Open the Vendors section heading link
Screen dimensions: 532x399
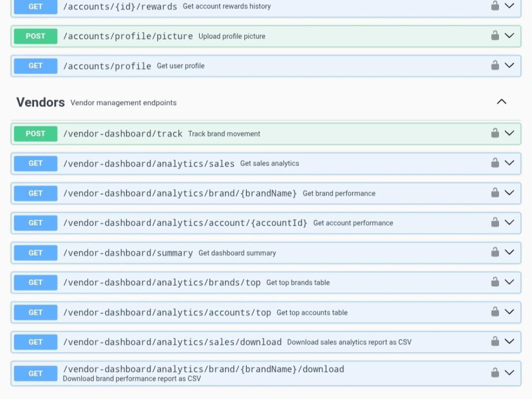[40, 102]
